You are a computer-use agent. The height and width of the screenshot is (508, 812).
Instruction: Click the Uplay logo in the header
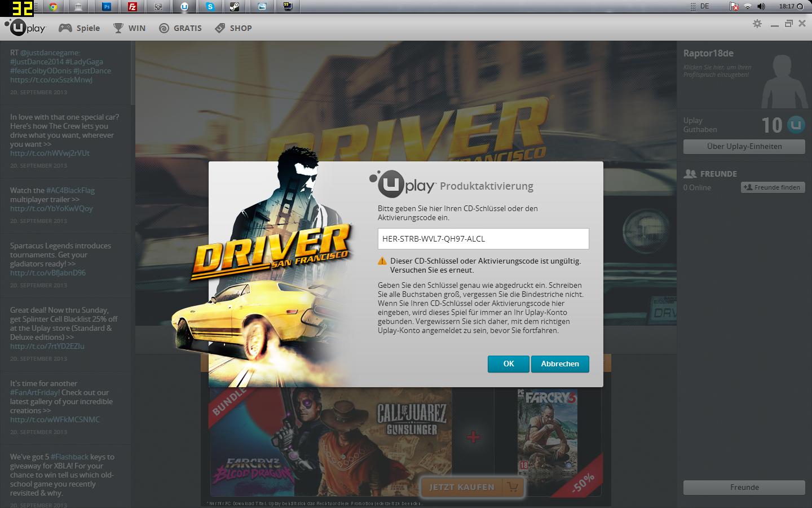click(25, 27)
